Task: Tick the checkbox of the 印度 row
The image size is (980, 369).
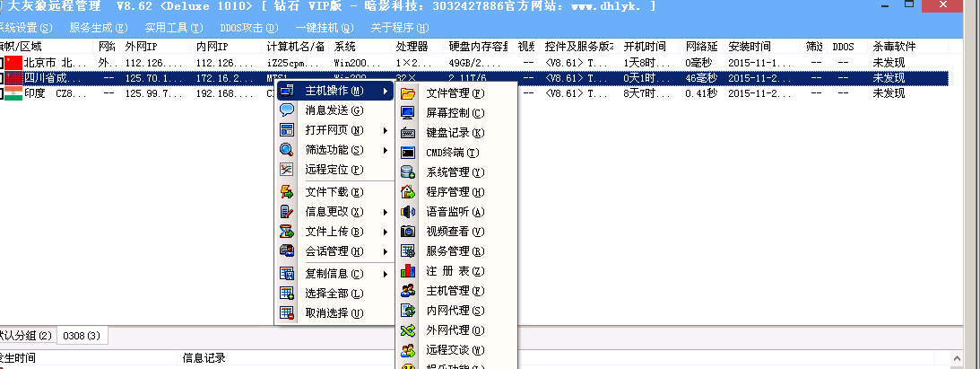Action: pos(2,93)
